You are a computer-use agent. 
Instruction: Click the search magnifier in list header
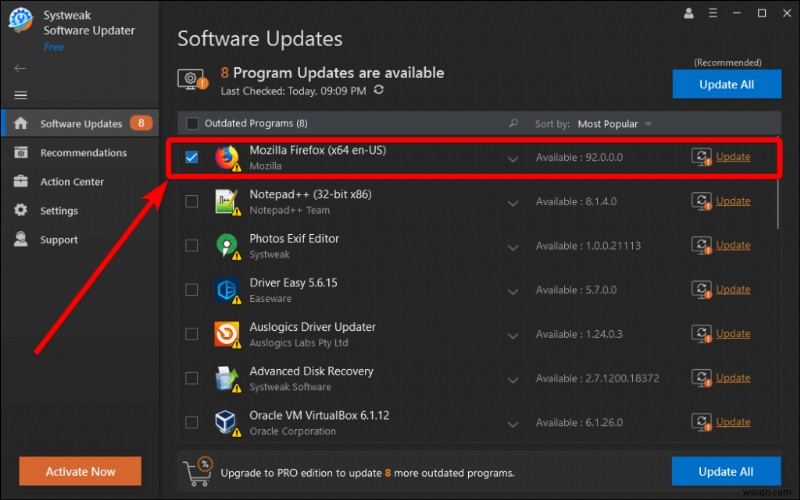[513, 123]
